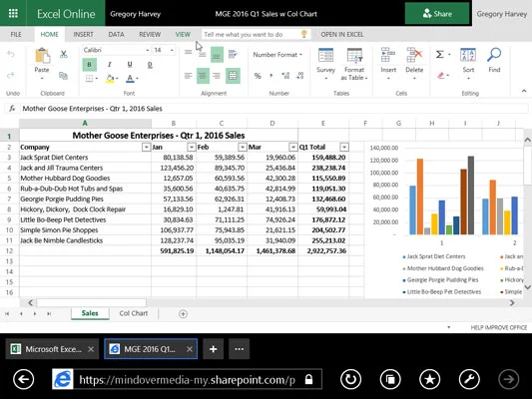532x399 pixels.
Task: Open browser Page tools wrench
Action: click(x=469, y=379)
